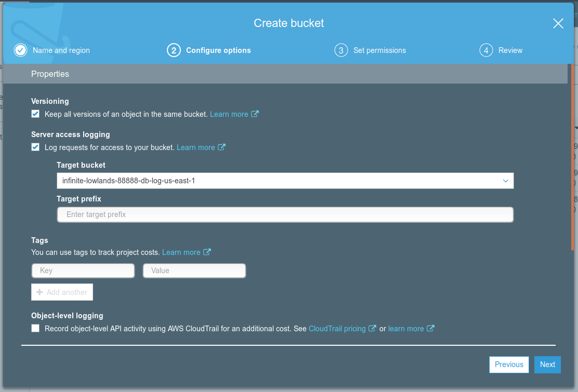Enable object-level logging CloudTrail checkbox
The width and height of the screenshot is (578, 392).
(35, 328)
